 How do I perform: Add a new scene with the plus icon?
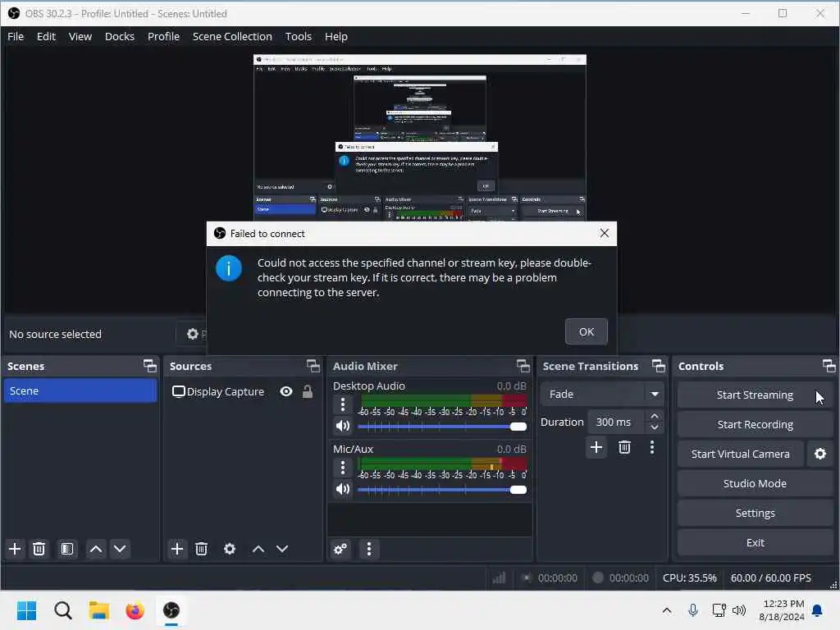(x=15, y=549)
